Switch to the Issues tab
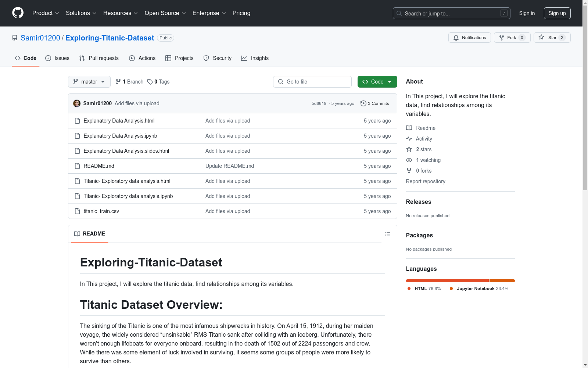 tap(57, 58)
